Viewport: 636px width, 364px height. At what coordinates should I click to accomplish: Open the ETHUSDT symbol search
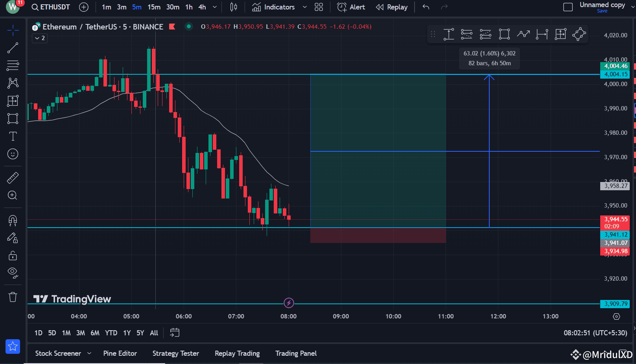pos(51,7)
